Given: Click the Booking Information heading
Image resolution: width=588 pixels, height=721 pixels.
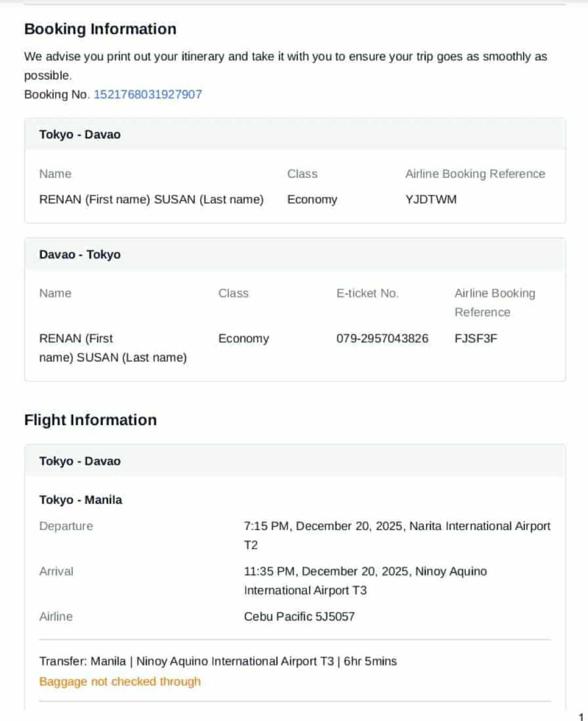Looking at the screenshot, I should click(x=100, y=29).
